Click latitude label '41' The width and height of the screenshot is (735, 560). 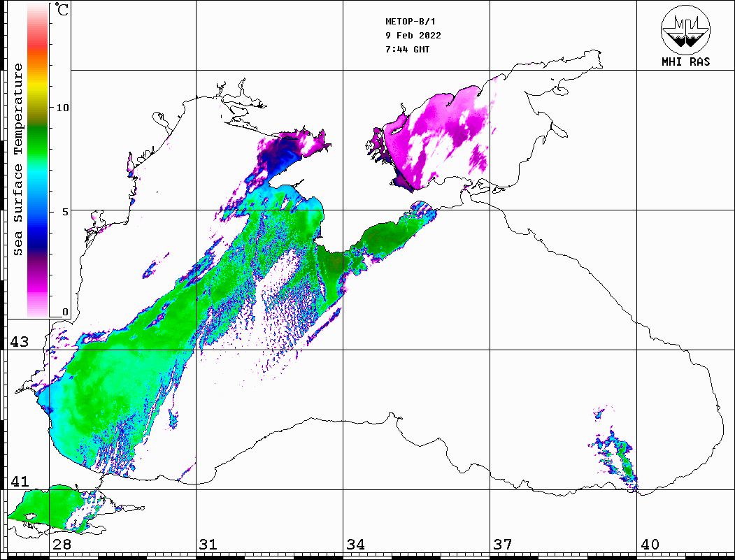[x=19, y=482]
